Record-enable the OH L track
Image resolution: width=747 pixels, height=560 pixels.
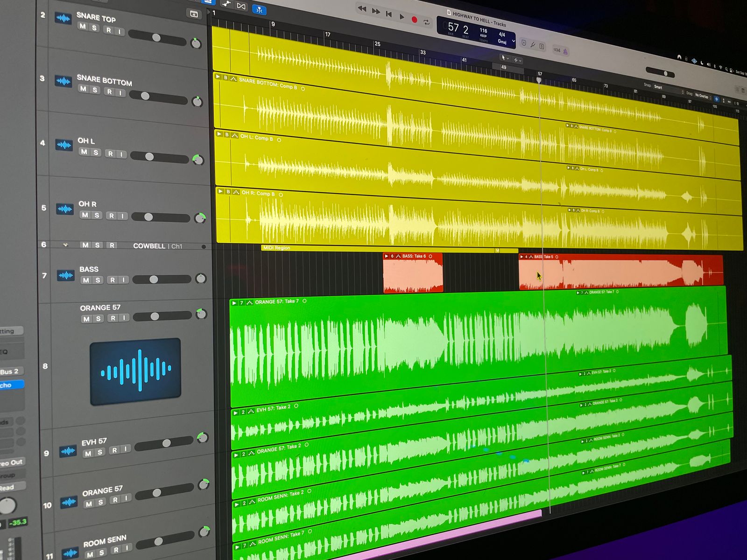[x=110, y=154]
